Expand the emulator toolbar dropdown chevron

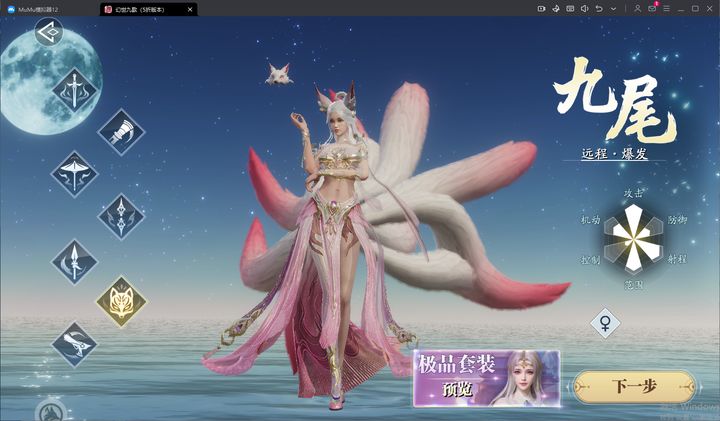coord(612,9)
